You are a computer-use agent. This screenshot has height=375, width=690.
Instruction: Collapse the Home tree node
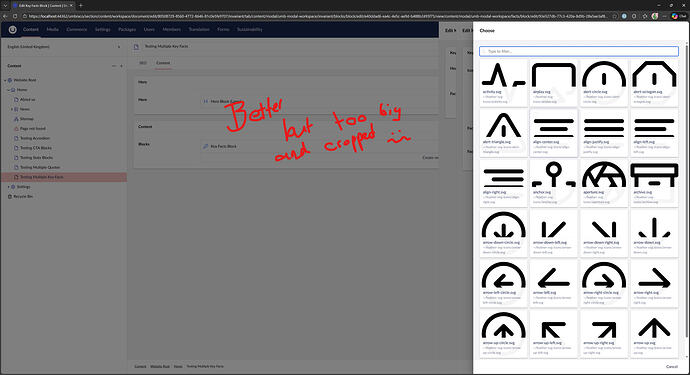8,90
